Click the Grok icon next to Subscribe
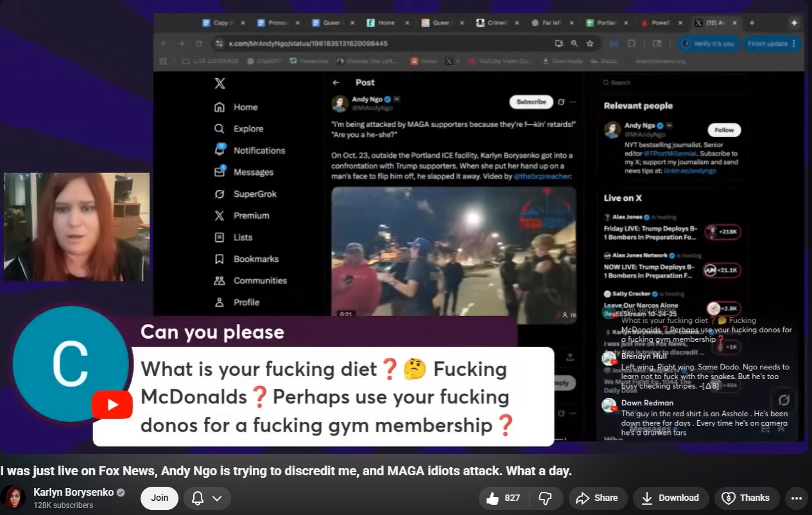 point(561,102)
